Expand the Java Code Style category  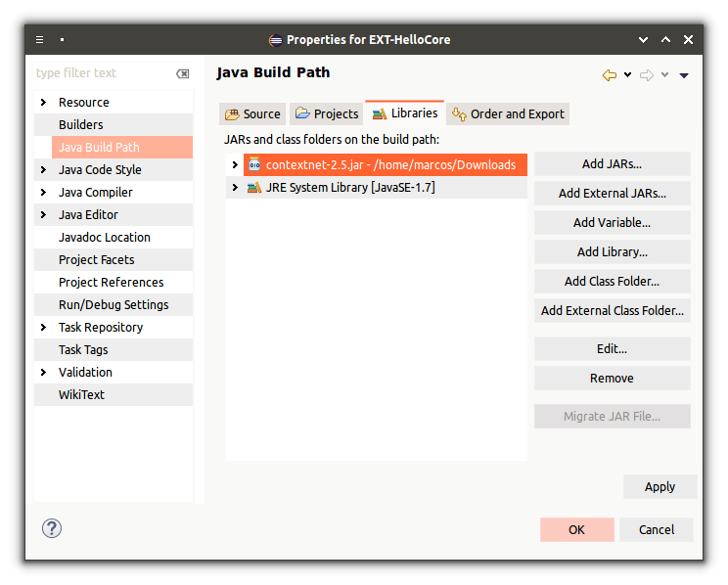point(43,170)
